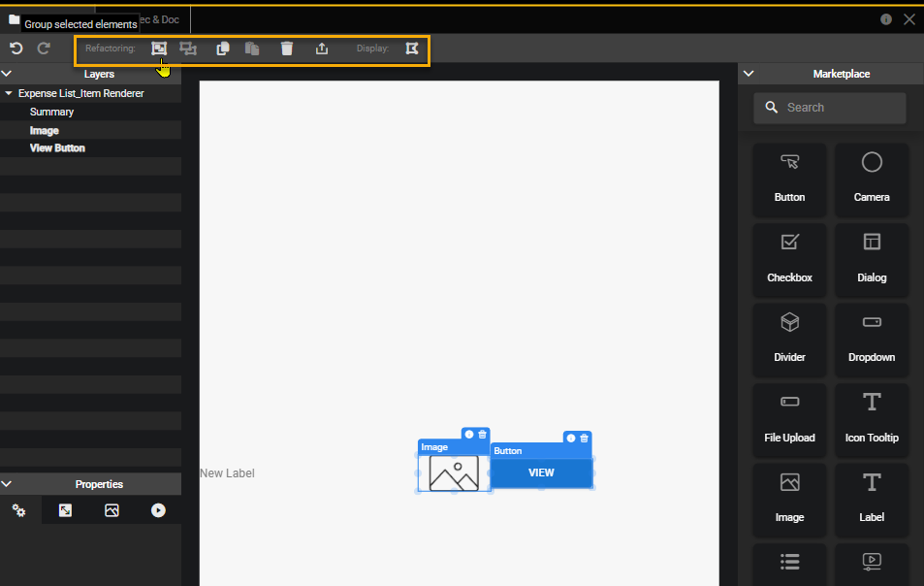
Task: Select the View Button layer
Action: [57, 148]
